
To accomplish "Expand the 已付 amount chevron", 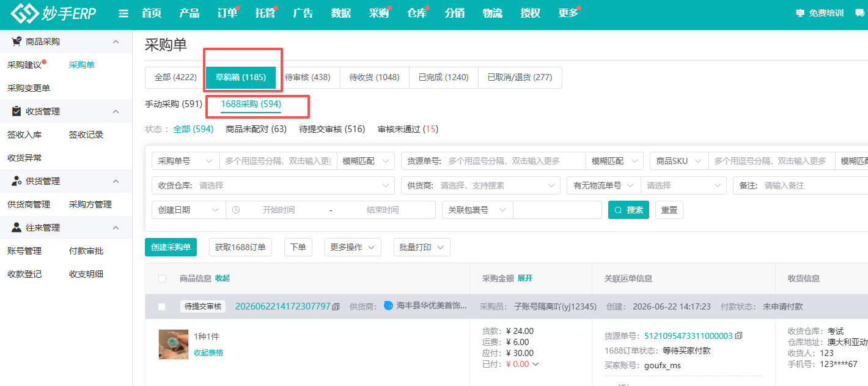I will pos(535,365).
